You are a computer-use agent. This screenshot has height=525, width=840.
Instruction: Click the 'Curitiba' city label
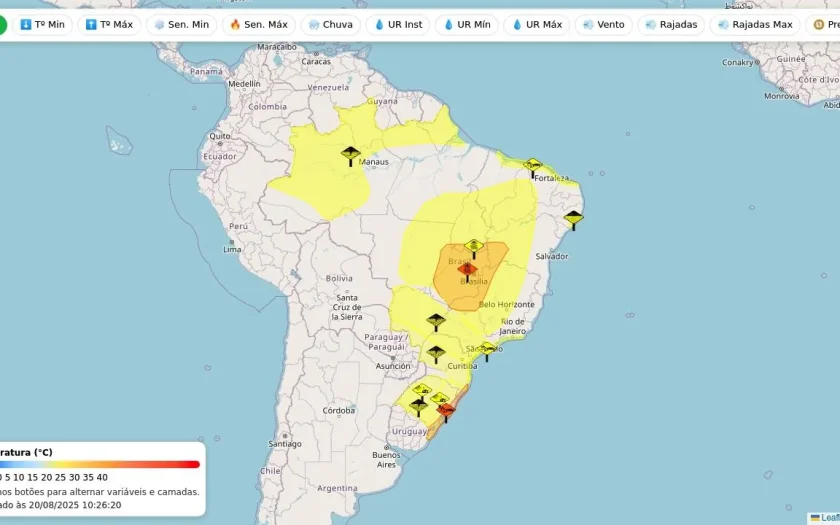(x=462, y=366)
